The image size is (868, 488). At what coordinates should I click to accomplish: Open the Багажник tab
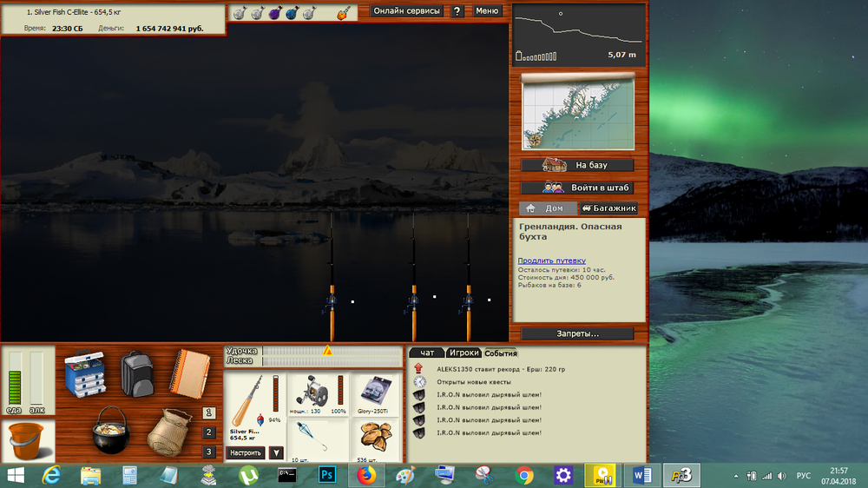608,208
